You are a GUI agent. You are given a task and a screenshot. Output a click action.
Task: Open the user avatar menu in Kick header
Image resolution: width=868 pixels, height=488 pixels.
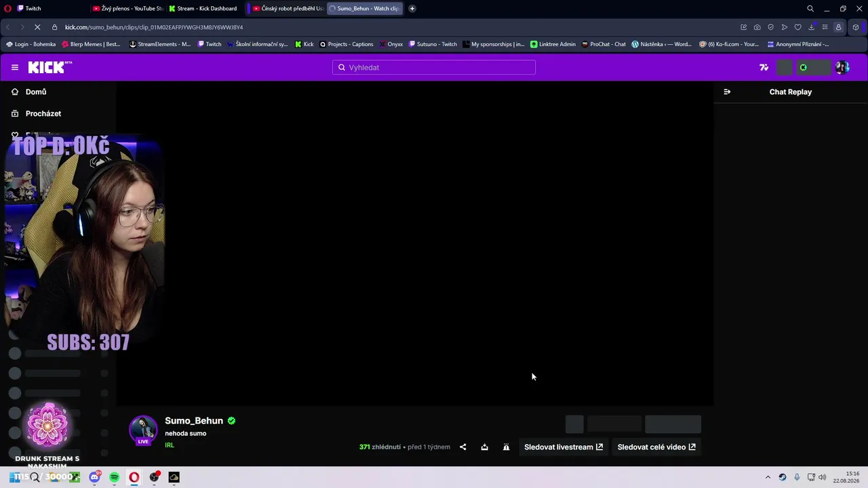pos(842,67)
